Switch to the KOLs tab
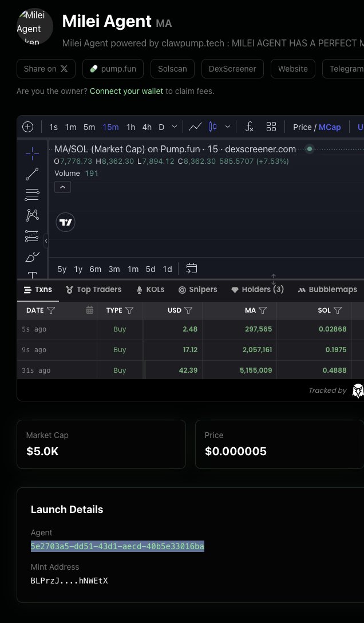This screenshot has height=623, width=364. (150, 290)
